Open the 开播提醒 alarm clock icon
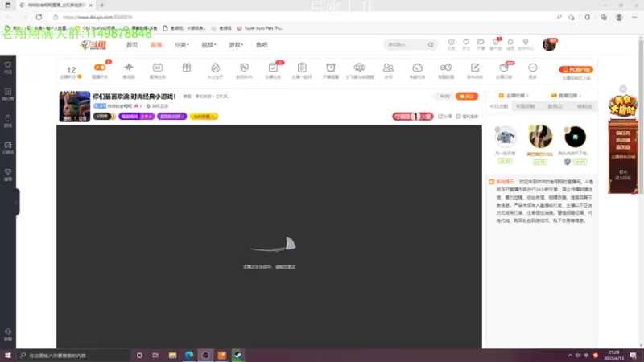Viewport: 644px width, 362px height. pos(331,70)
